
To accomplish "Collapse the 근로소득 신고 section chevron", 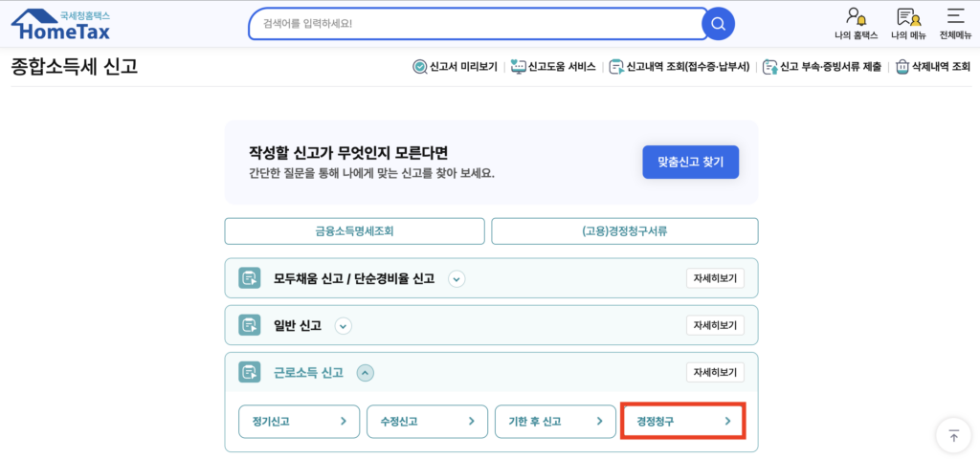I will click(366, 372).
